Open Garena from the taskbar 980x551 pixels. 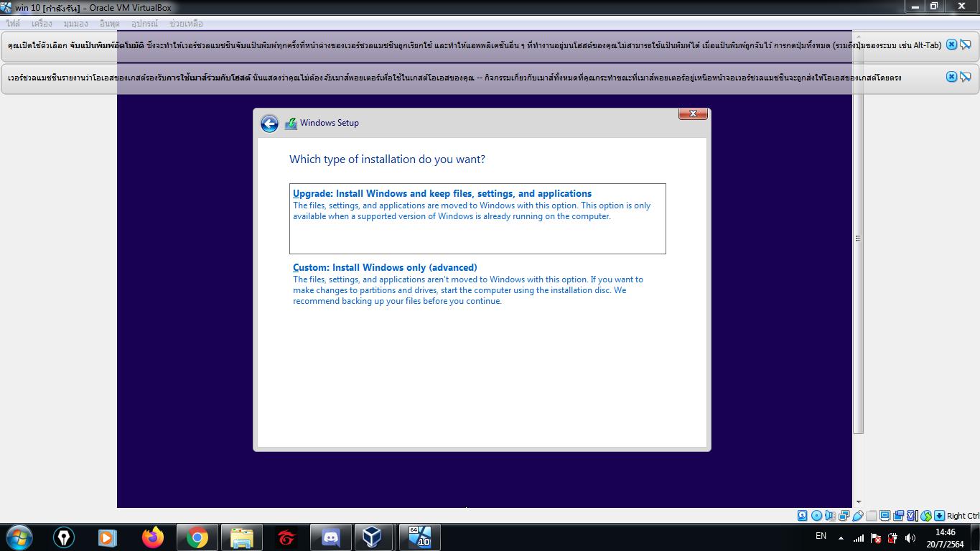click(286, 537)
